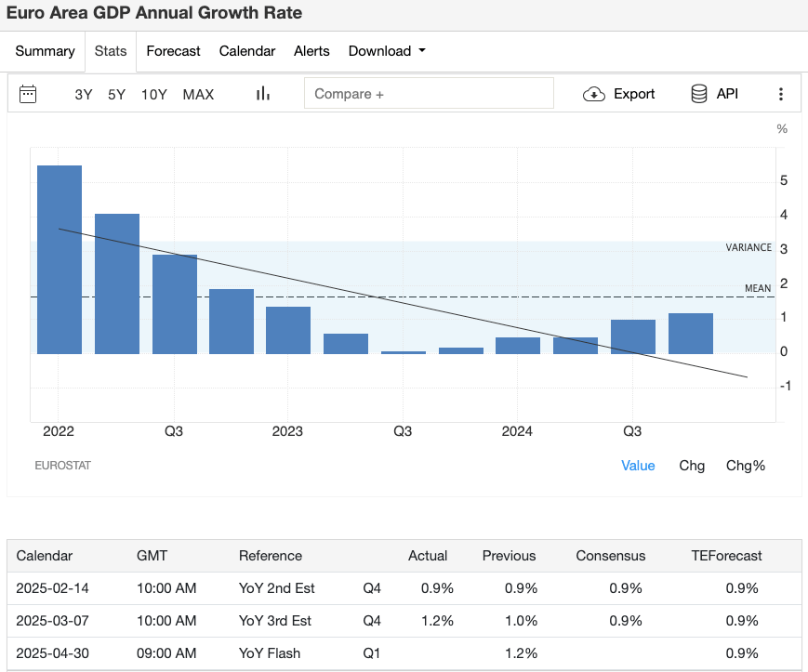Click the Export cloud icon
Screen dimensions: 808x672
(x=592, y=93)
